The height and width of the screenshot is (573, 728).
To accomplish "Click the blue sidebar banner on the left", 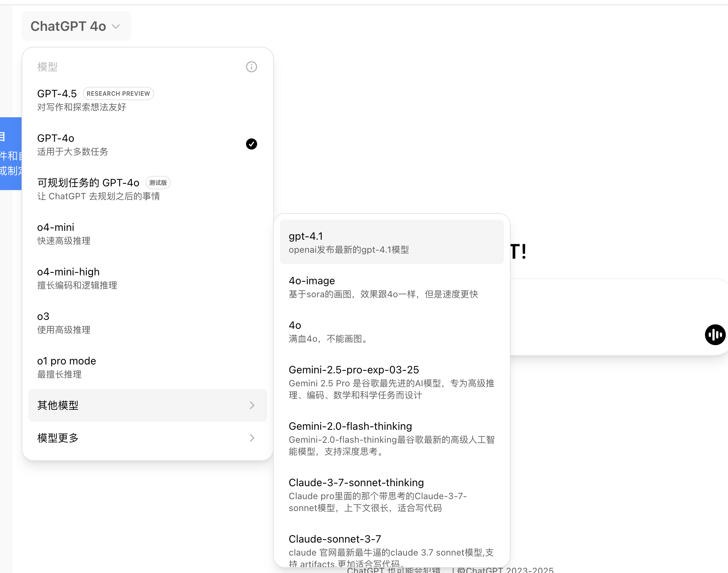I will pyautogui.click(x=11, y=154).
